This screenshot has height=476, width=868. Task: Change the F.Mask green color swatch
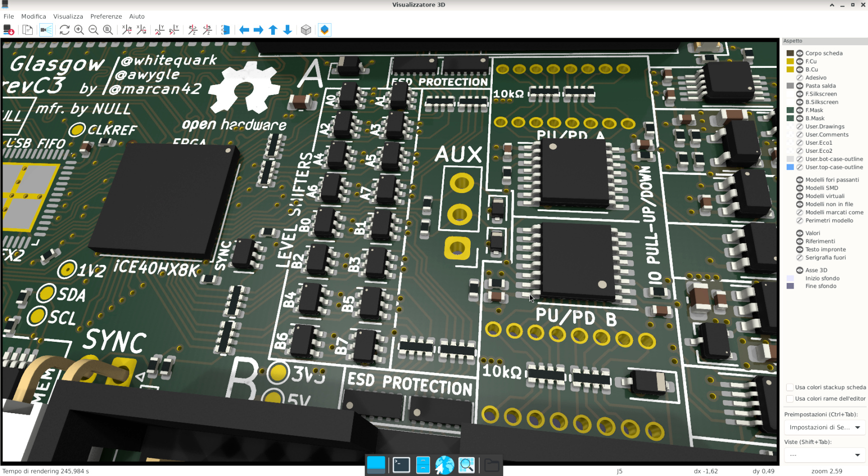coord(790,110)
